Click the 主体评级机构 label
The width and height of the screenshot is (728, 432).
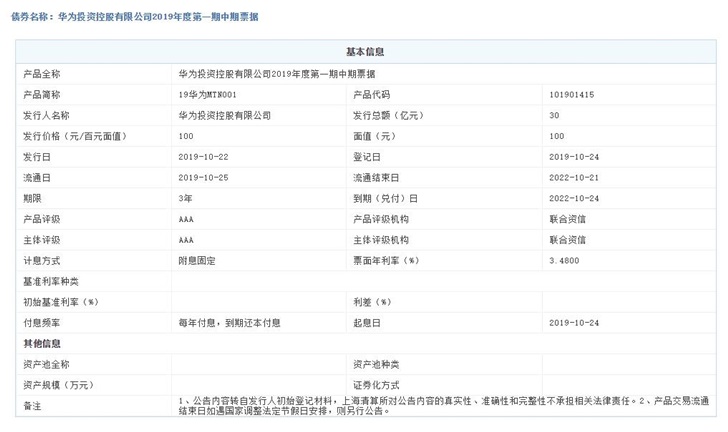[381, 240]
